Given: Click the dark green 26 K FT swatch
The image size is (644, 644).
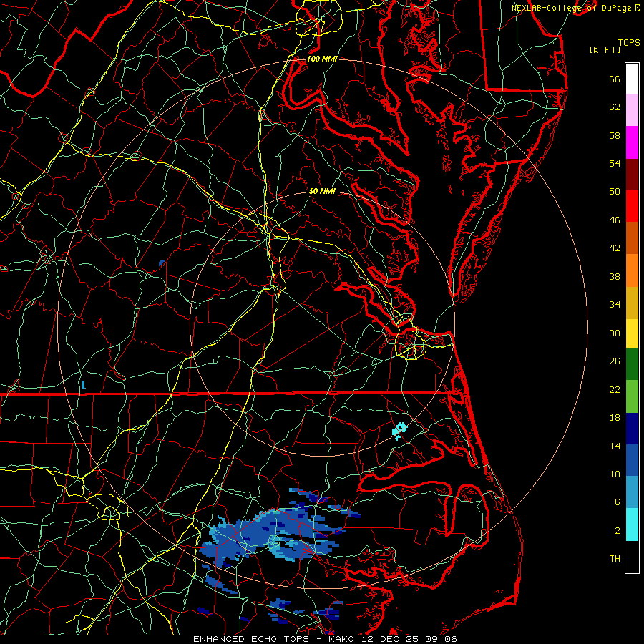Looking at the screenshot, I should pyautogui.click(x=632, y=364).
